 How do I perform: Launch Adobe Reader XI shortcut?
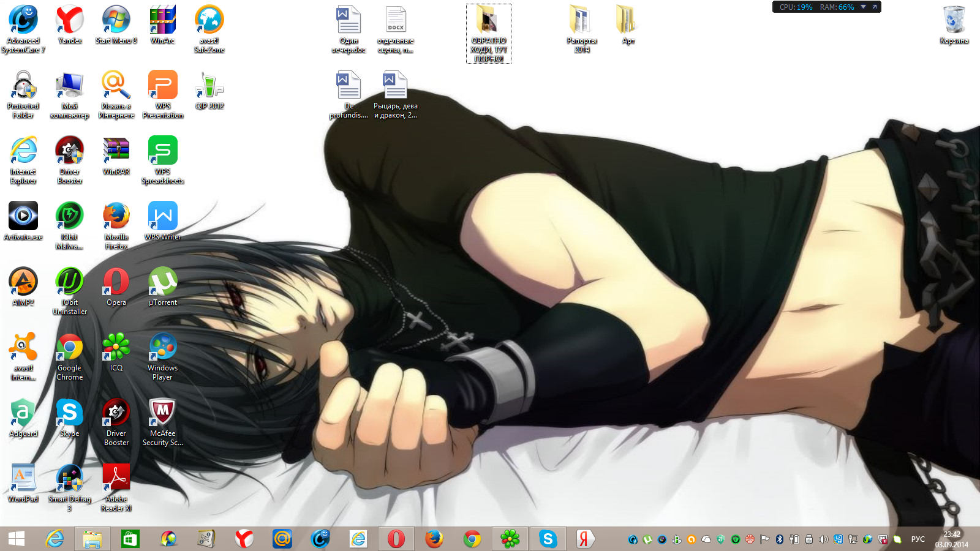[x=116, y=487]
